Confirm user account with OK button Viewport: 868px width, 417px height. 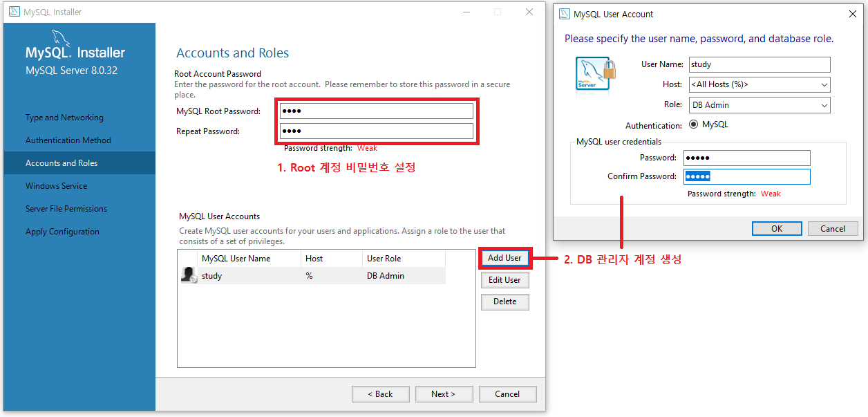click(x=777, y=229)
